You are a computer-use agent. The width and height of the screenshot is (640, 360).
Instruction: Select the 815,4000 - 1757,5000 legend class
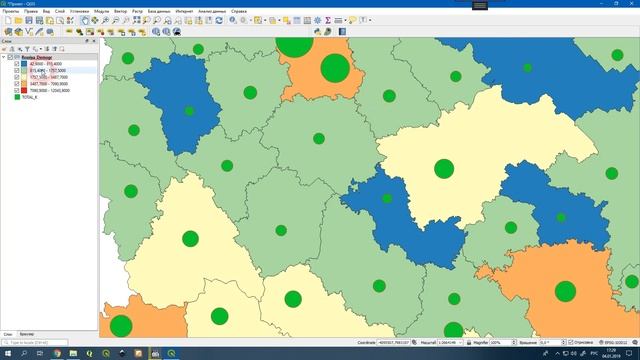tap(48, 71)
